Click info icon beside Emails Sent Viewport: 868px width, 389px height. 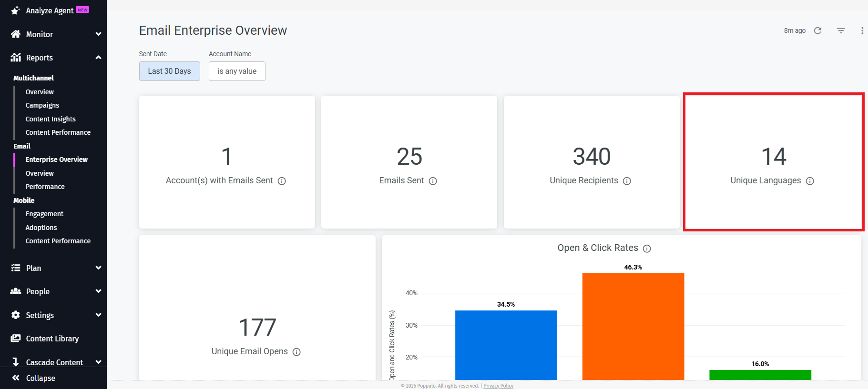coord(433,181)
